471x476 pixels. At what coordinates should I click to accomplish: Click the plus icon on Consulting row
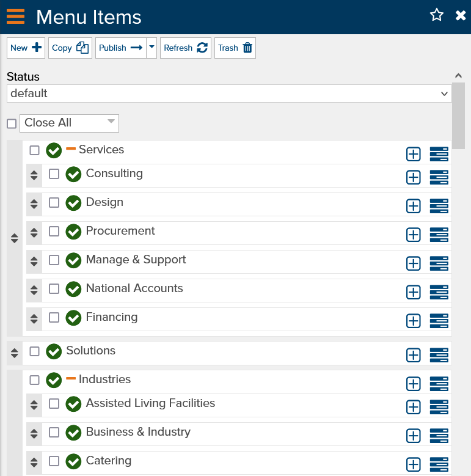[414, 177]
